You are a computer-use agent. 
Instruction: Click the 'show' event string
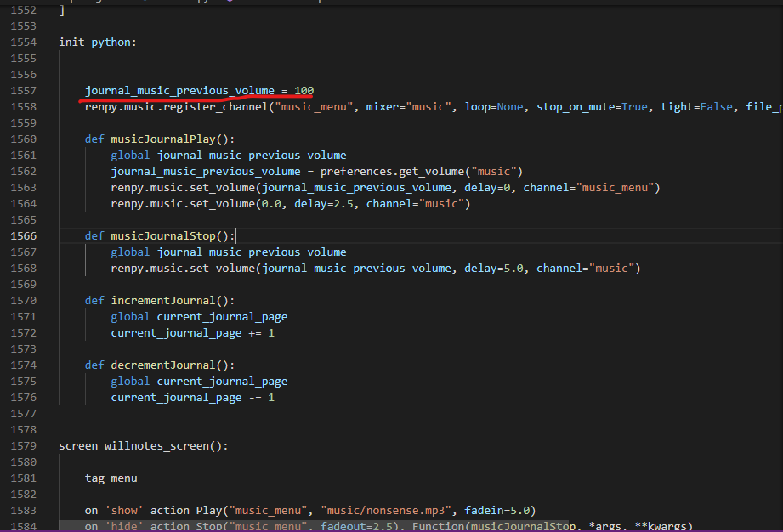pos(124,510)
